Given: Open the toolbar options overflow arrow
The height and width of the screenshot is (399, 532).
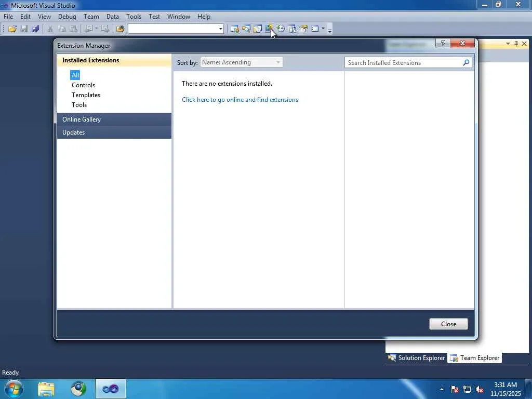Looking at the screenshot, I should click(329, 30).
